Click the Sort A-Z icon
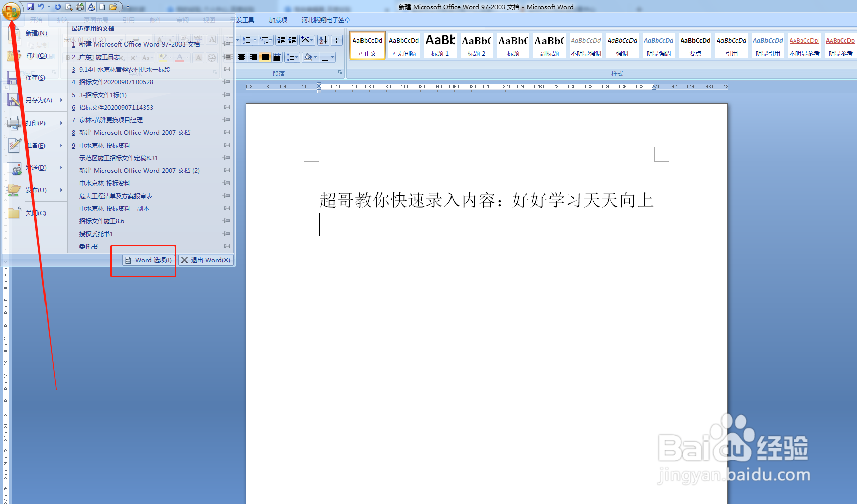Screen dimensions: 857x504 pos(323,40)
